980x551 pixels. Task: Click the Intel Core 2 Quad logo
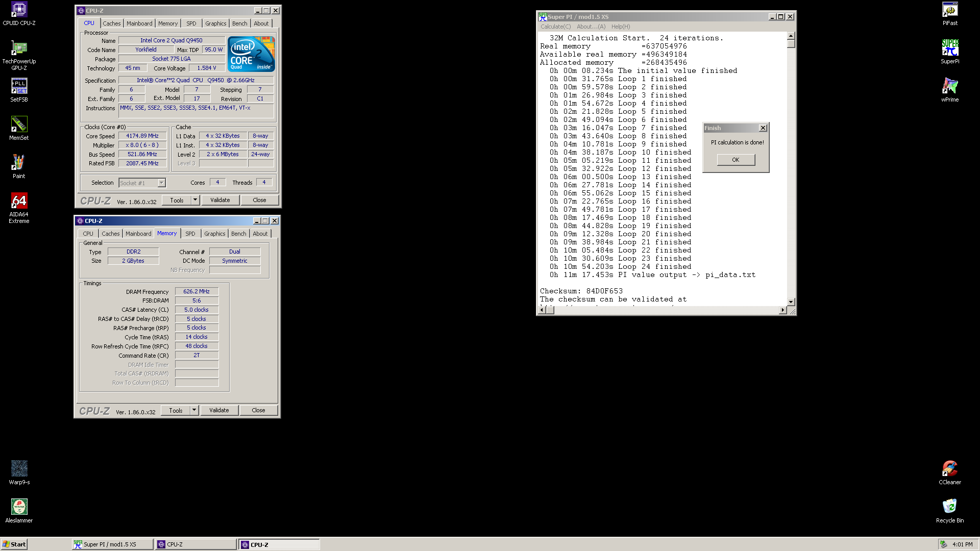(251, 54)
